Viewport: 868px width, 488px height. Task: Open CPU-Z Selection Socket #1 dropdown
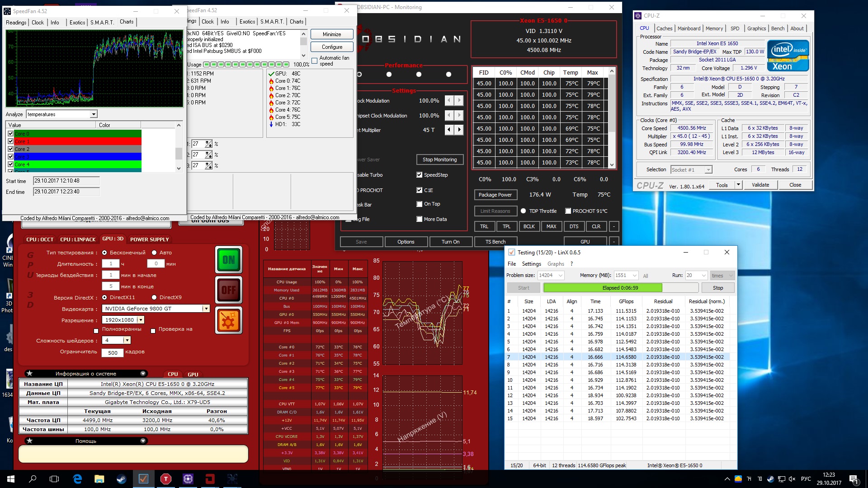[x=708, y=170]
